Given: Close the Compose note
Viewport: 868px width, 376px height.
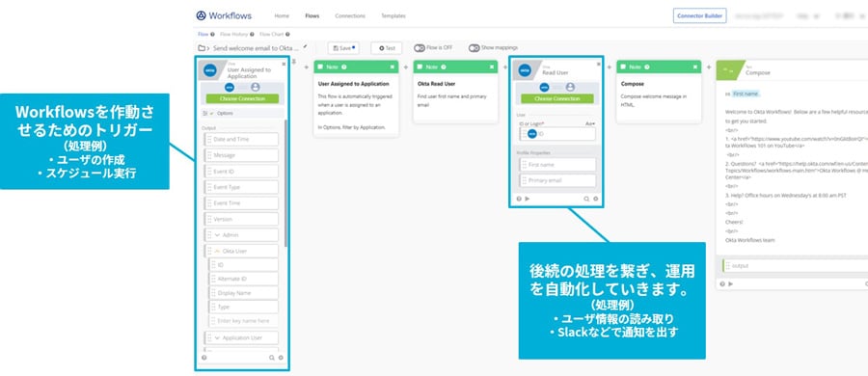Looking at the screenshot, I should [695, 67].
